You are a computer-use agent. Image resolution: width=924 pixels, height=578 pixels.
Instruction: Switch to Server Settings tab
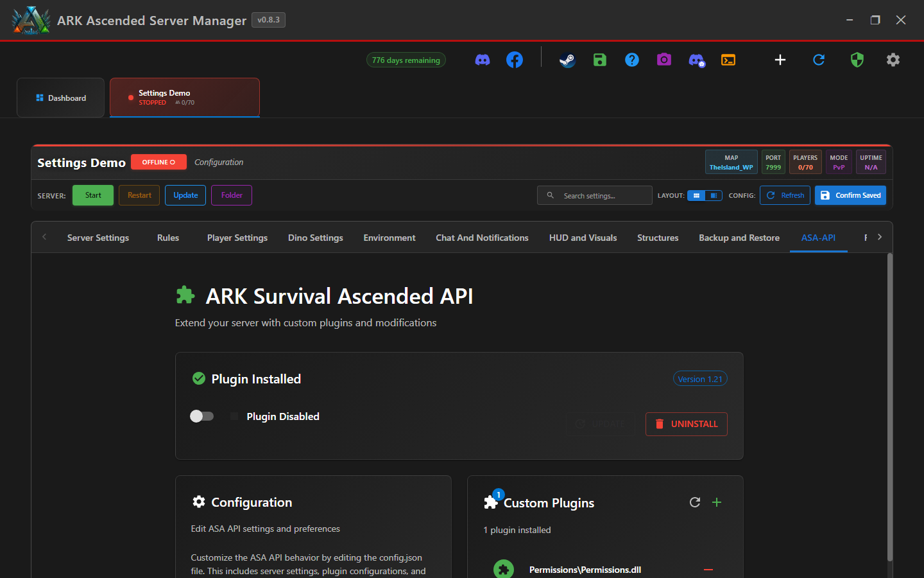point(98,238)
